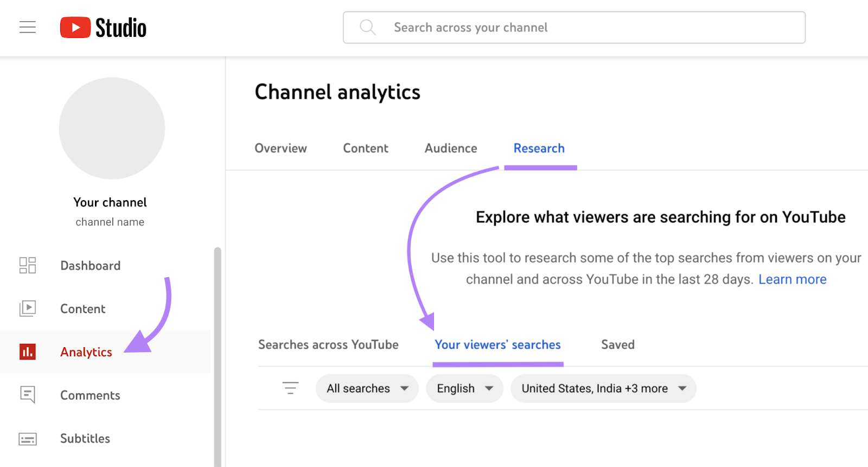The height and width of the screenshot is (467, 868).
Task: Click the YouTube Studio logo
Action: click(x=103, y=28)
